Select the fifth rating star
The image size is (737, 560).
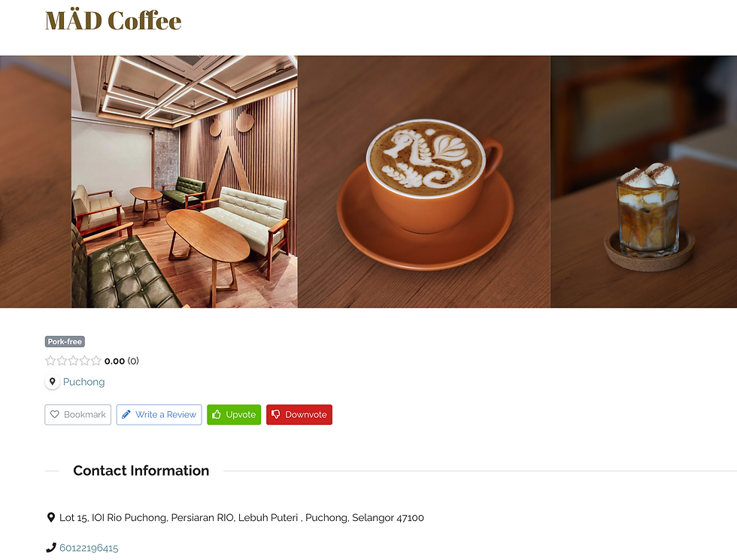click(x=96, y=361)
